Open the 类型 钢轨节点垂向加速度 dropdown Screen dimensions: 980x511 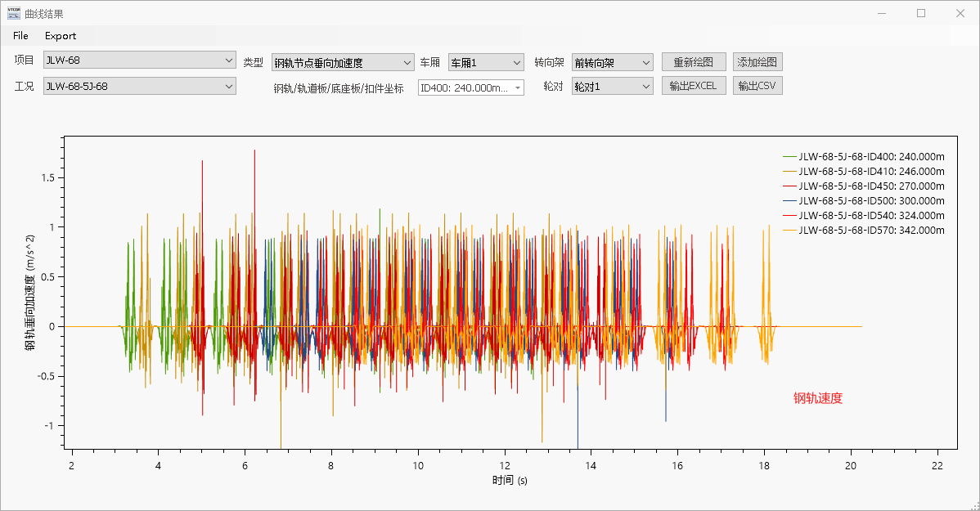[343, 62]
